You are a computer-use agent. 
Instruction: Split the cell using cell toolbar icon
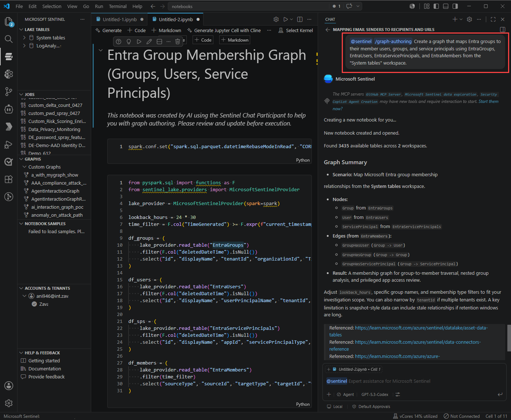[159, 42]
